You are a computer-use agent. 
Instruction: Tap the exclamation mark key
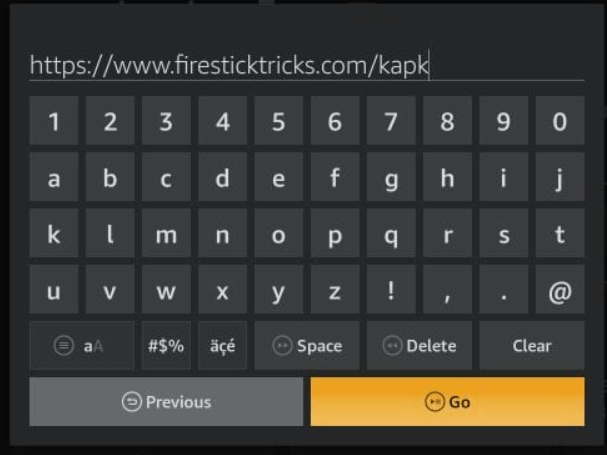[x=391, y=289]
